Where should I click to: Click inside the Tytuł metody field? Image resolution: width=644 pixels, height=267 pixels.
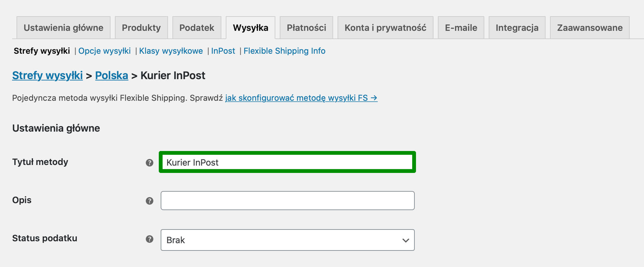[287, 162]
